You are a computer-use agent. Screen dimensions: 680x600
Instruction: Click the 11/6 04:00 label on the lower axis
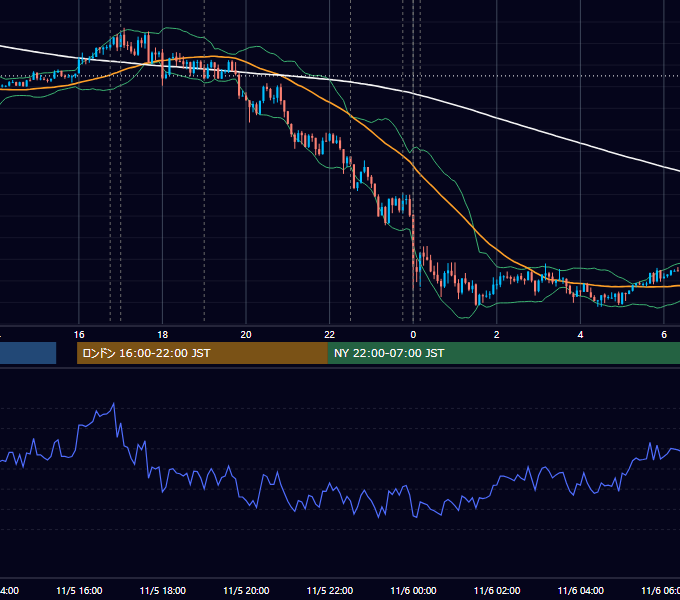(581, 591)
